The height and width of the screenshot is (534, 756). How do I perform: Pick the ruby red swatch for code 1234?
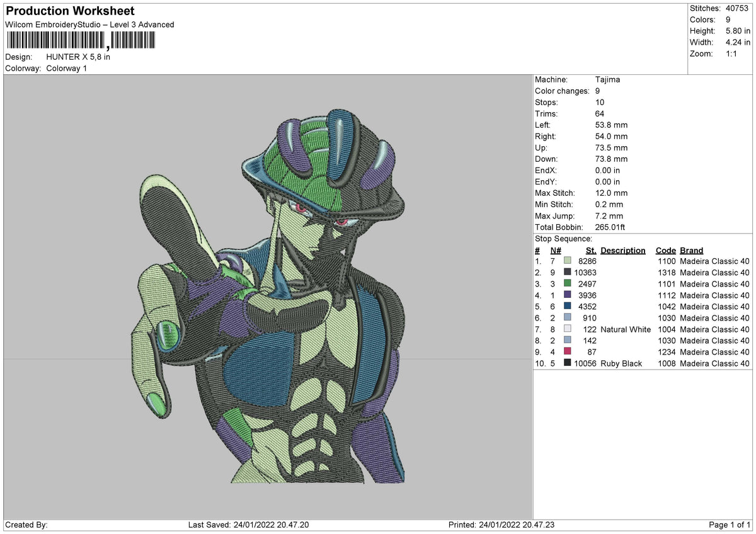[568, 351]
